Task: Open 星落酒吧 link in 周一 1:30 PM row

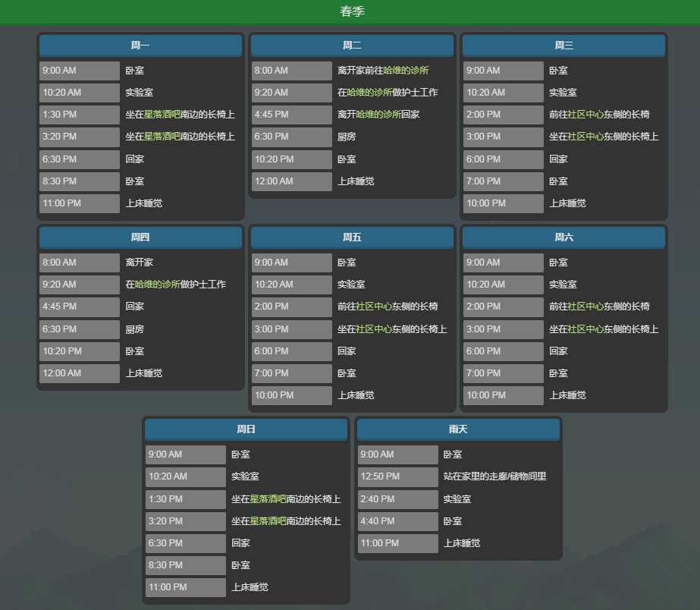Action: point(162,115)
